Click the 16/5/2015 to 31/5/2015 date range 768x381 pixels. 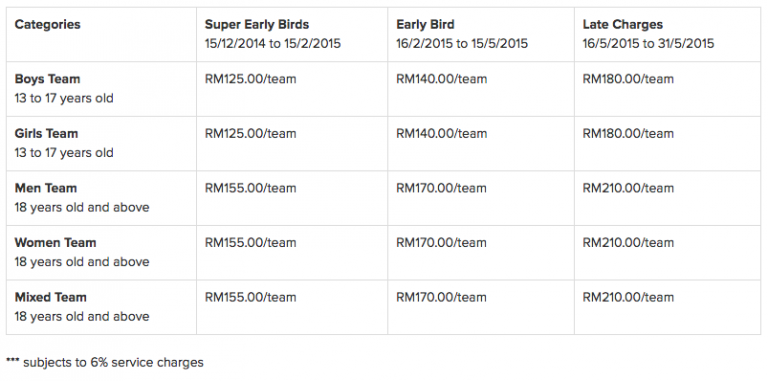pyautogui.click(x=648, y=44)
